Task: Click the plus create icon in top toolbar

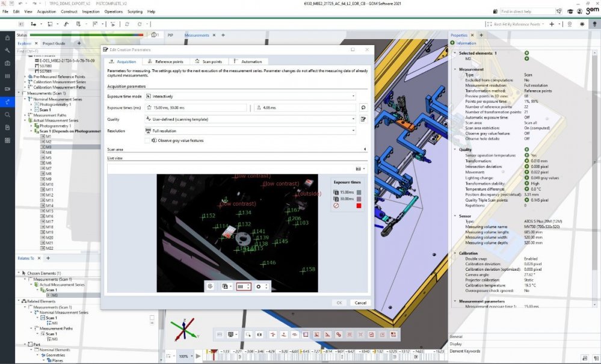Action: [x=552, y=23]
